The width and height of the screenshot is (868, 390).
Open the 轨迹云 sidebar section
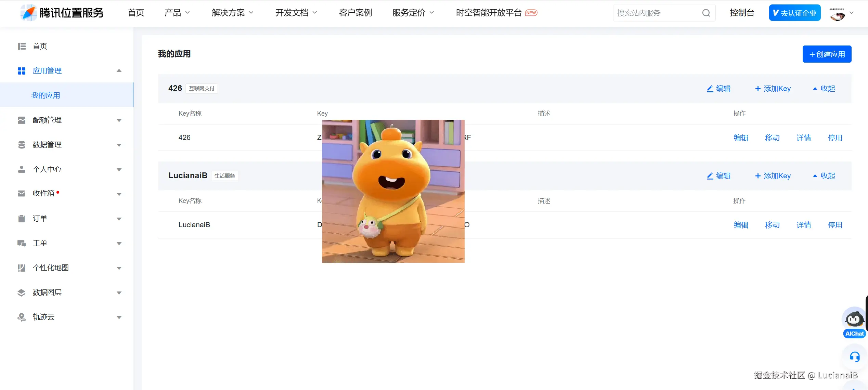(x=43, y=317)
